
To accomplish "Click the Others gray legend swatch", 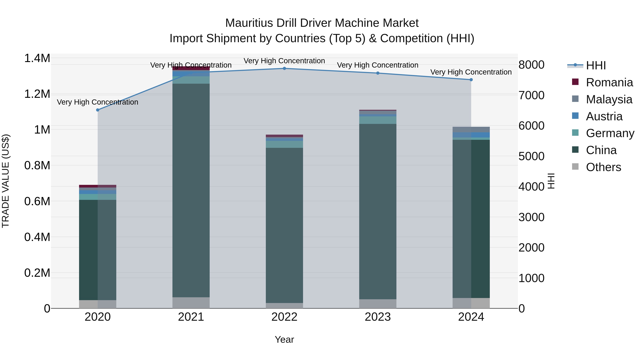I will (575, 167).
